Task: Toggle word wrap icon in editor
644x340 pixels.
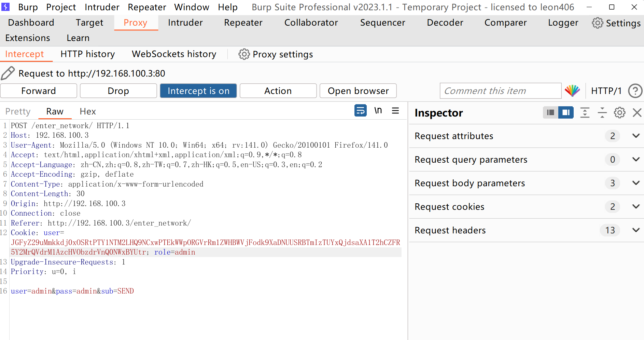Action: (x=361, y=110)
